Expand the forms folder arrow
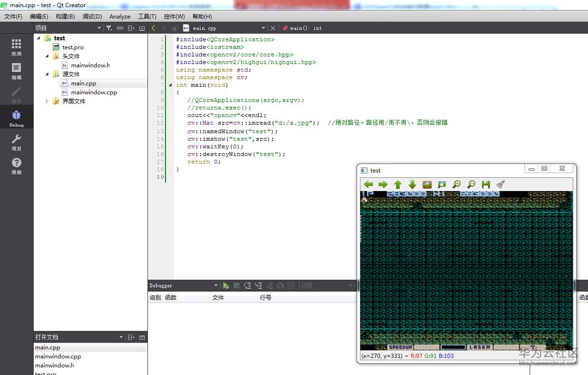Viewport: 588px width, 375px height. 47,101
